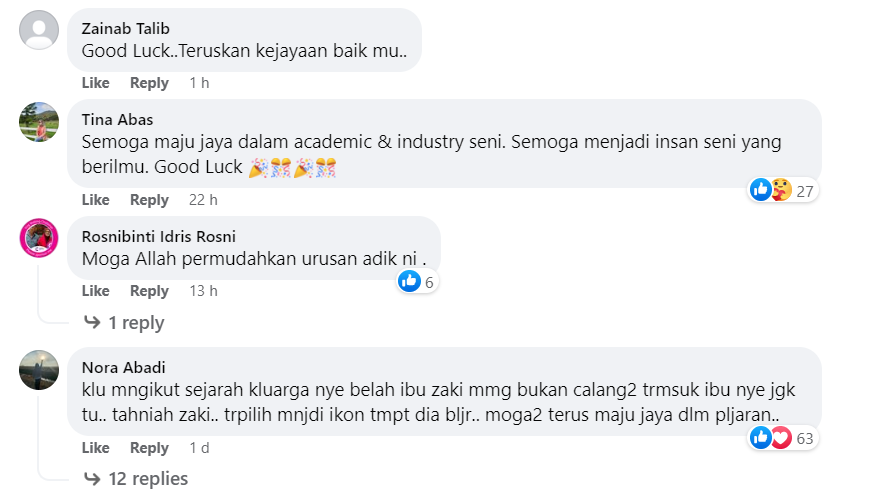Like Tina Abas's comment
The width and height of the screenshot is (870, 503).
95,200
